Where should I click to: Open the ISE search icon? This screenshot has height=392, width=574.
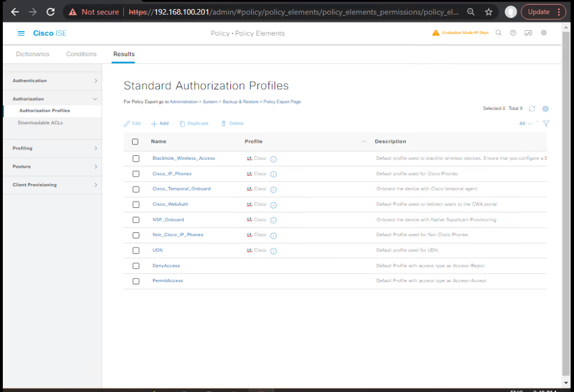tap(499, 33)
